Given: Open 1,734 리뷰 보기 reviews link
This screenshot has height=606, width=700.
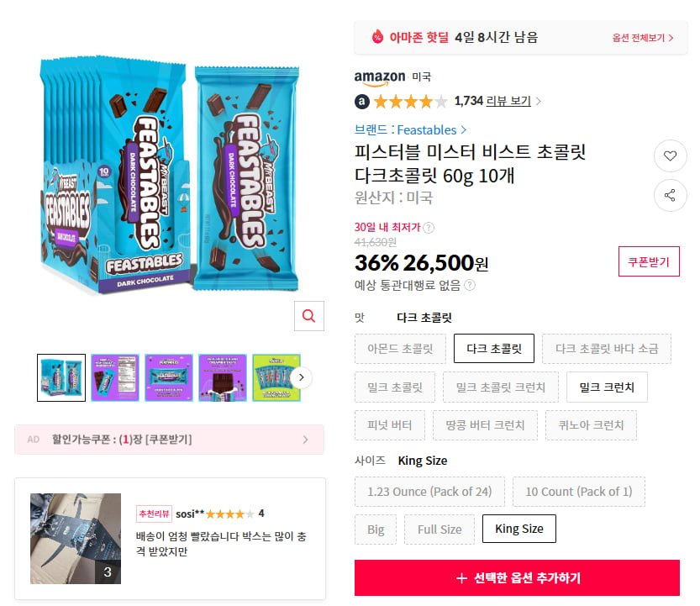Looking at the screenshot, I should 492,102.
